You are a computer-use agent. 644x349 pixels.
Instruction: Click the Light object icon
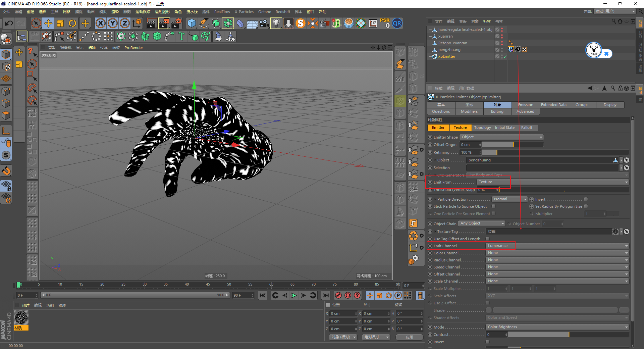click(x=276, y=23)
